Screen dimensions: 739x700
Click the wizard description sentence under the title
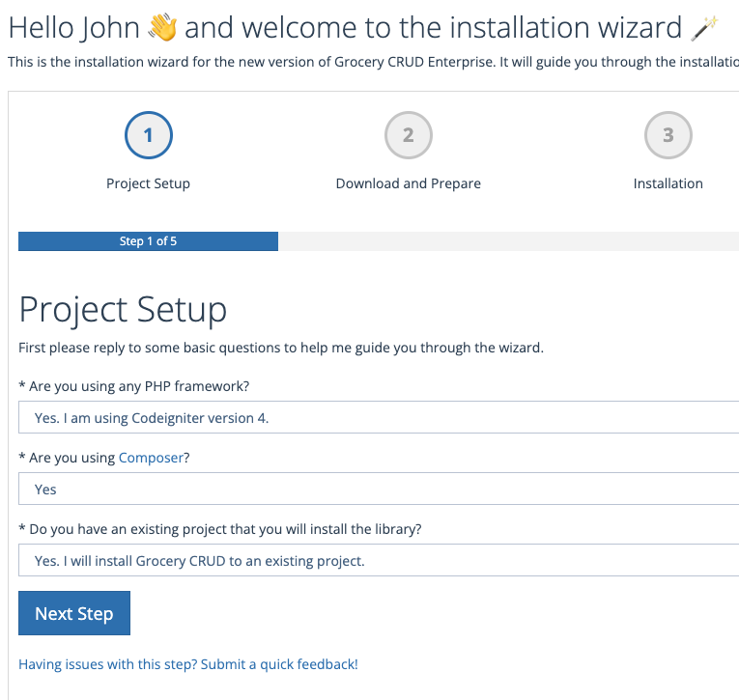point(373,62)
